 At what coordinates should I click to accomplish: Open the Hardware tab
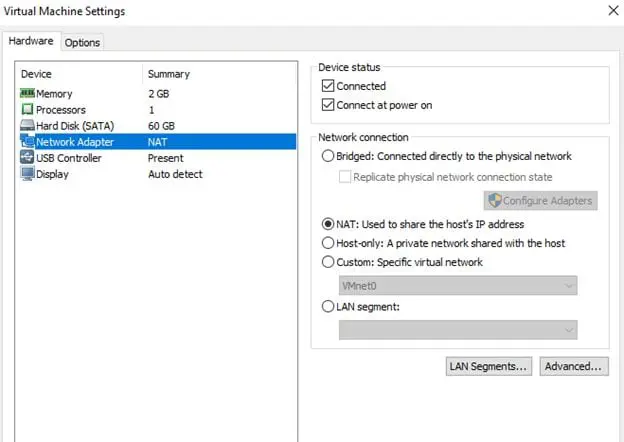click(x=31, y=41)
